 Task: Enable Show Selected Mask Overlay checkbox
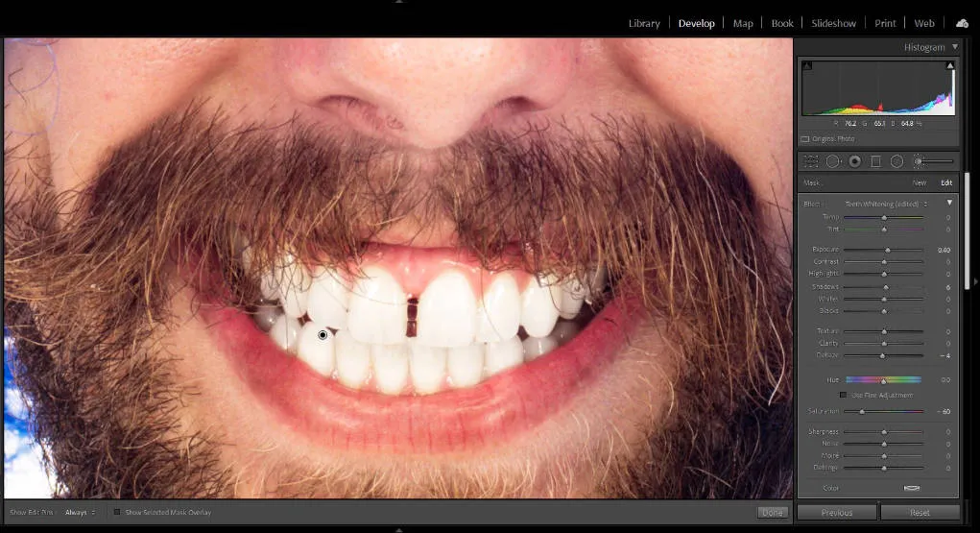point(117,512)
